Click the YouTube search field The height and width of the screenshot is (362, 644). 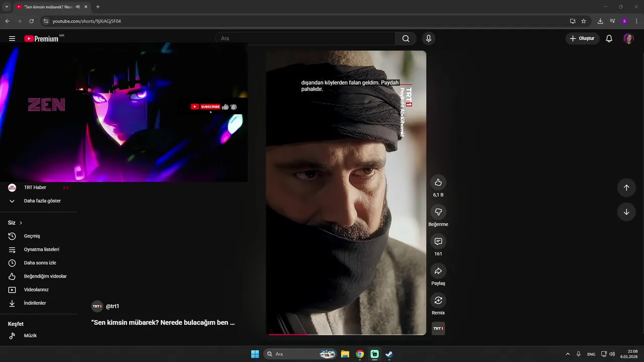click(x=305, y=39)
